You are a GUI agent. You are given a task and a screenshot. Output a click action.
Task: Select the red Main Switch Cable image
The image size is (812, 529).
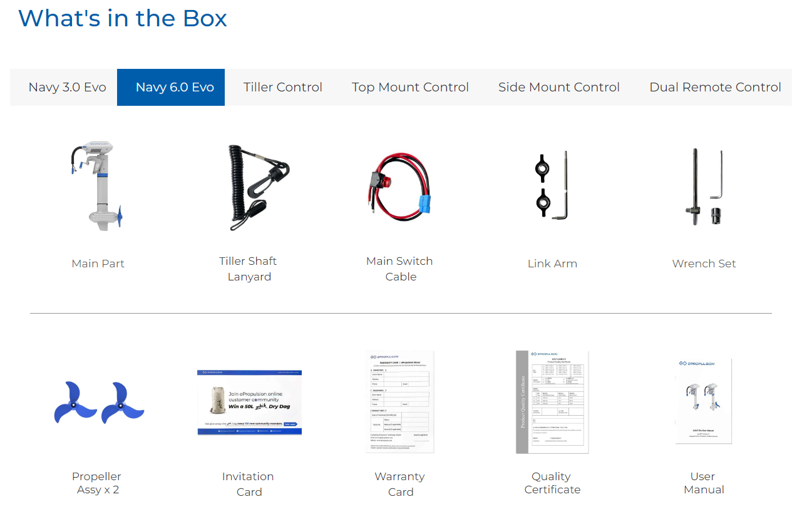click(398, 187)
